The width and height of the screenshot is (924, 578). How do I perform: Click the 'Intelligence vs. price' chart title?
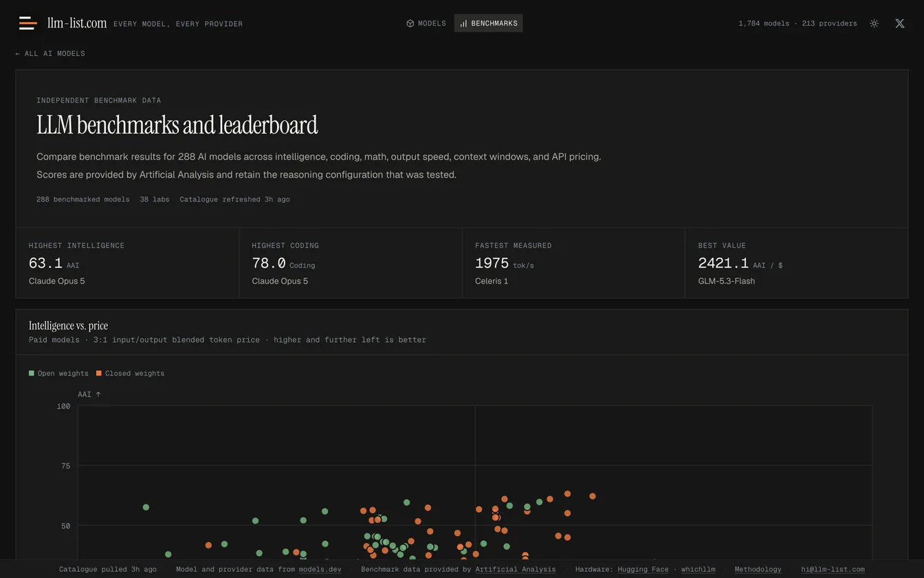tap(68, 325)
